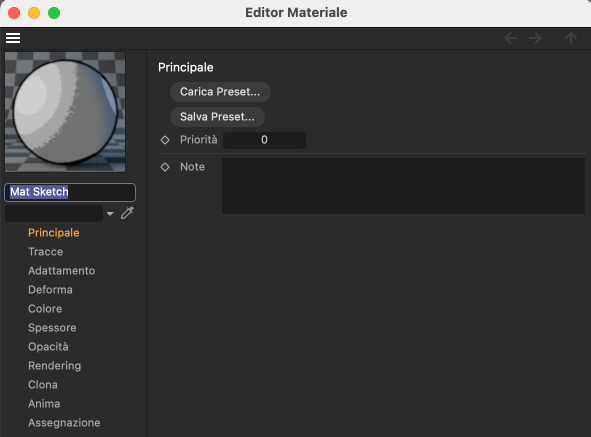Click the up arrow navigation icon

(571, 38)
